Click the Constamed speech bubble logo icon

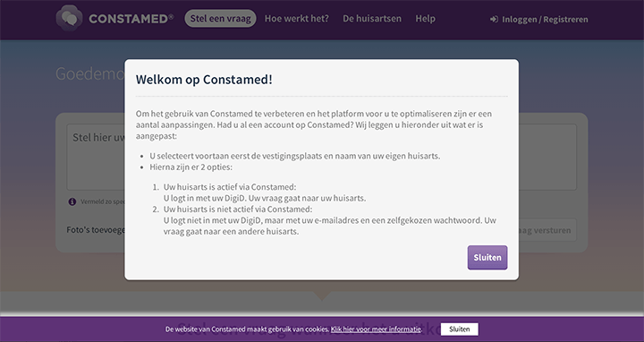[69, 18]
